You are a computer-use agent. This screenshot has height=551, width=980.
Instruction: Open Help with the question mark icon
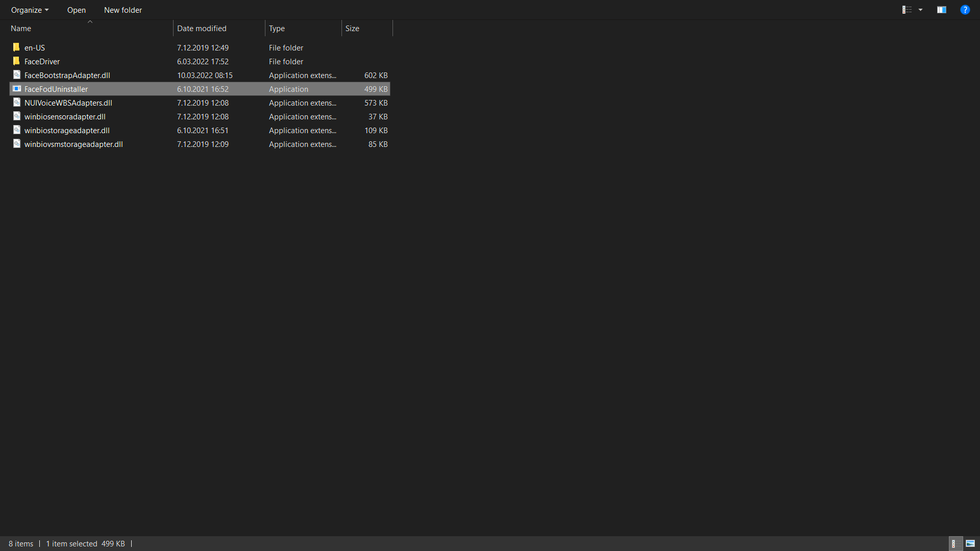tap(965, 10)
